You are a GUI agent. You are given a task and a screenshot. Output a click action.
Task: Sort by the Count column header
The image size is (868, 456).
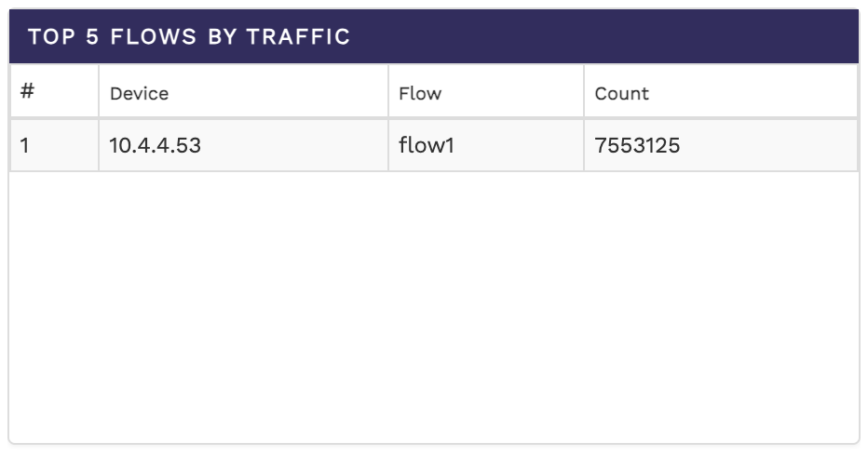[621, 93]
